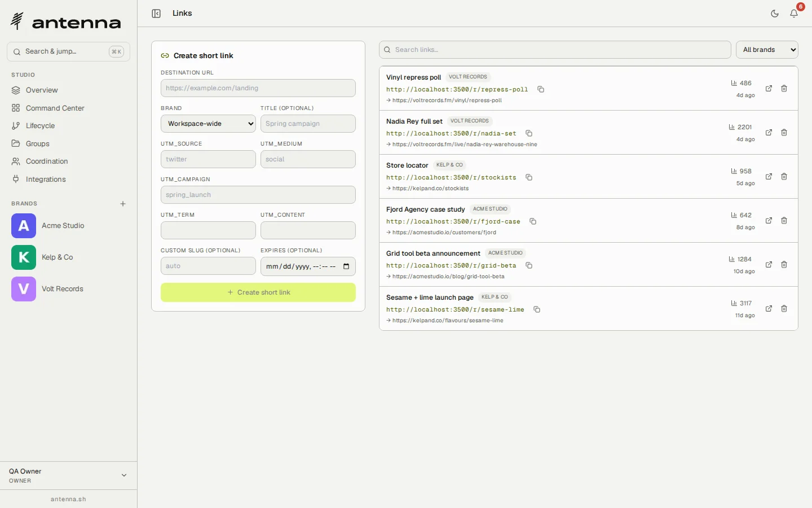
Task: Delete the Fjord Agency case study link
Action: (784, 221)
